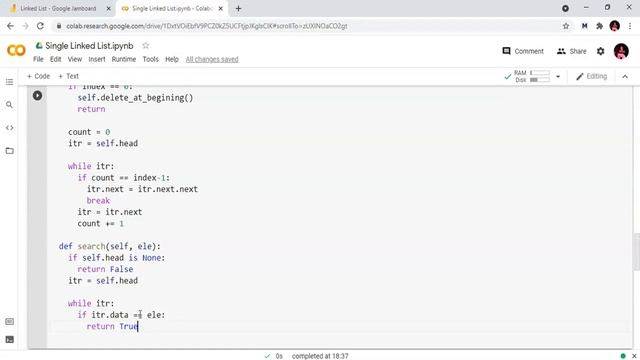The width and height of the screenshot is (640, 360).
Task: Click the Share button
Action: 571,51
